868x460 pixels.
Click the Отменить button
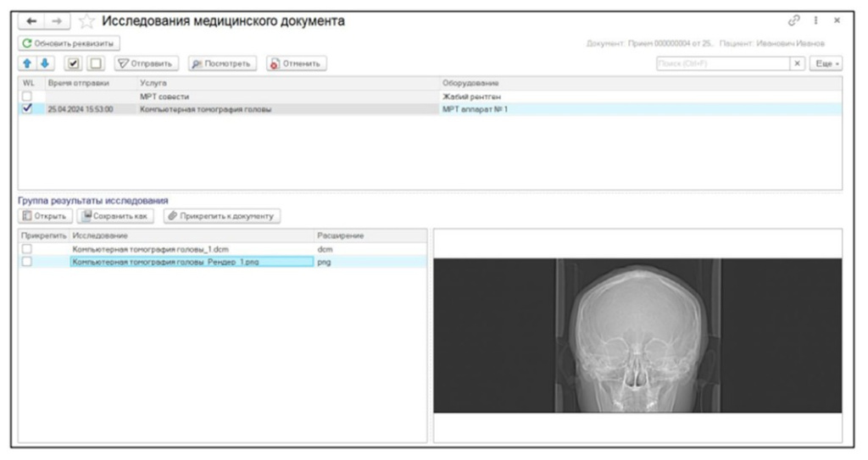[296, 64]
